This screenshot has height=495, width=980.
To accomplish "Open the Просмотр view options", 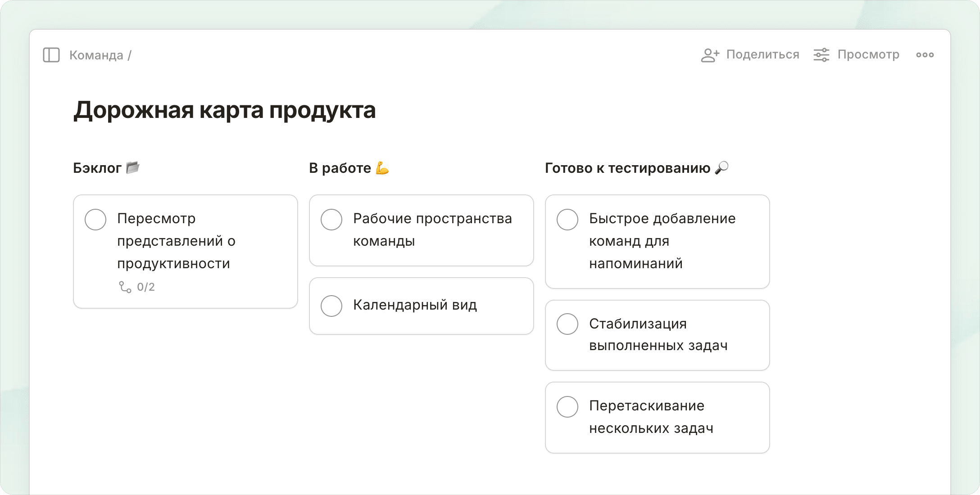I will pos(868,54).
